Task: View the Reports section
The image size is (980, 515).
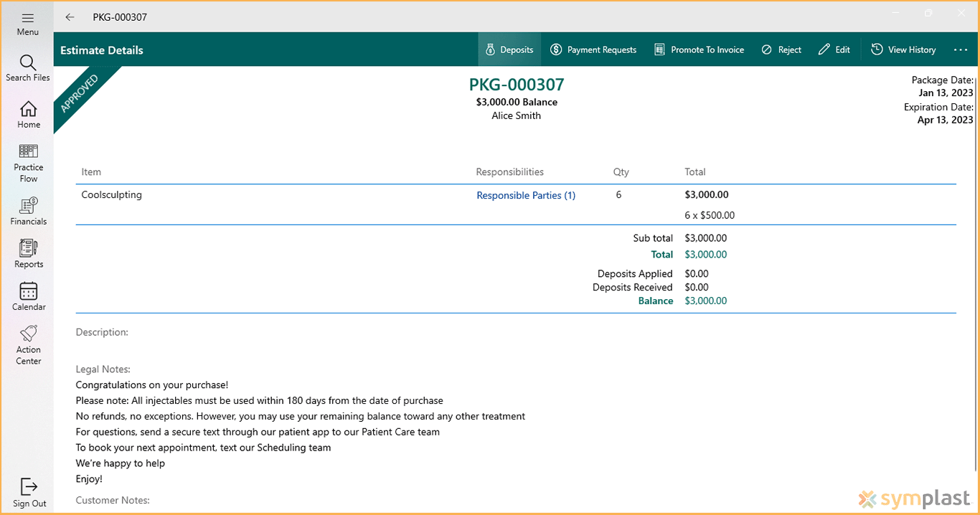Action: pos(27,252)
